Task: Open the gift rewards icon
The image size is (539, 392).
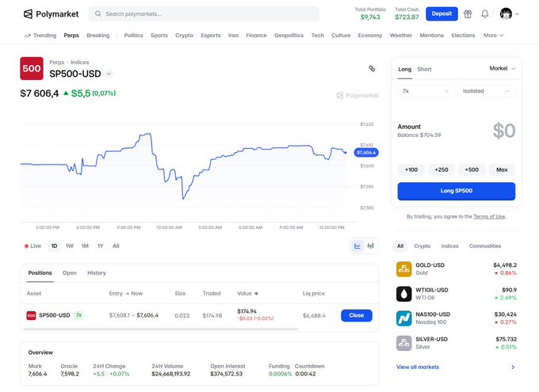Action: [x=468, y=14]
